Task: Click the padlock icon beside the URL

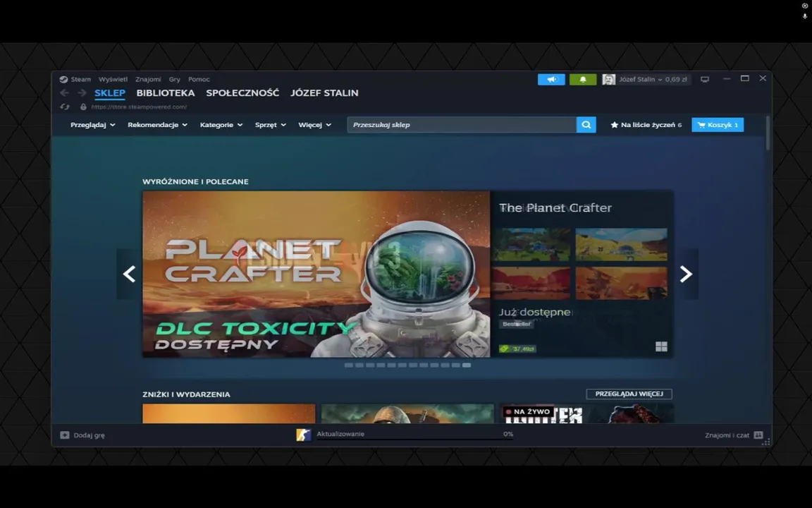Action: 83,107
